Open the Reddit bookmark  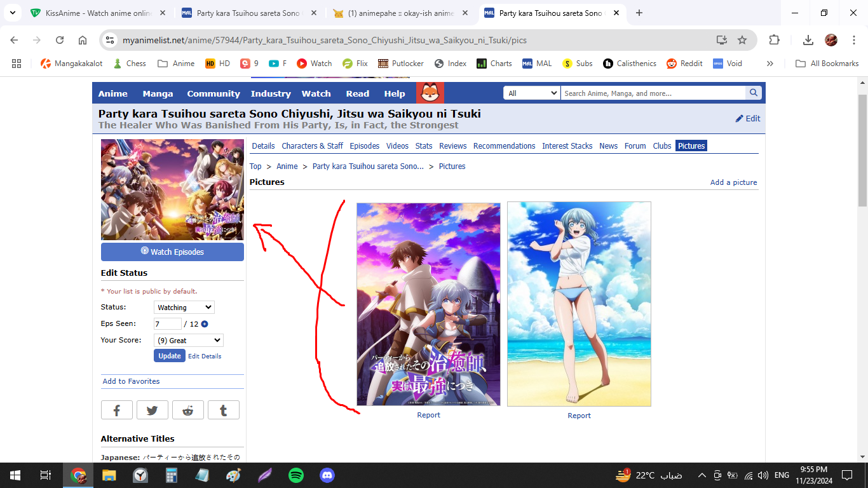click(x=685, y=64)
